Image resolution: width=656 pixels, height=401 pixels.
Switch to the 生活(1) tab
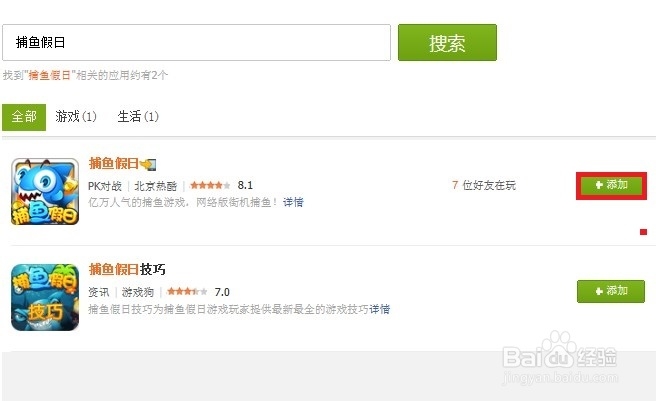[138, 116]
